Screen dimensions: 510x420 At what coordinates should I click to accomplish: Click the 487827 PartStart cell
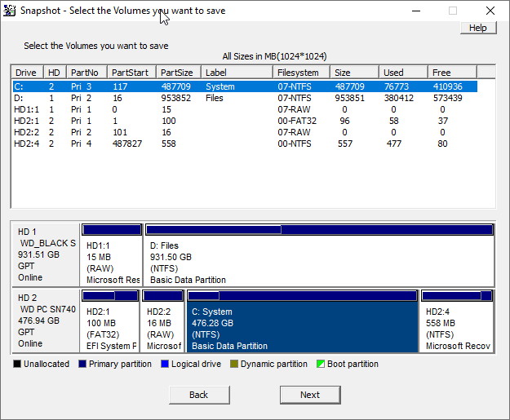point(127,144)
